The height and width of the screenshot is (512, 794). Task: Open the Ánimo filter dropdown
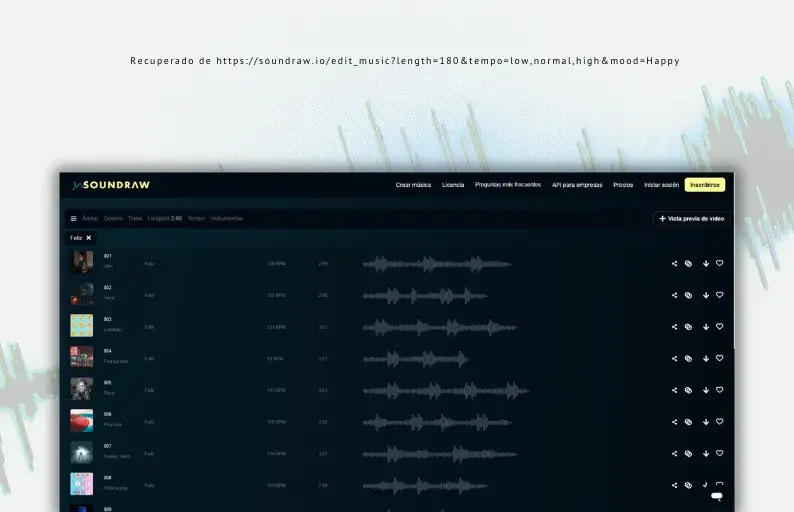point(90,218)
